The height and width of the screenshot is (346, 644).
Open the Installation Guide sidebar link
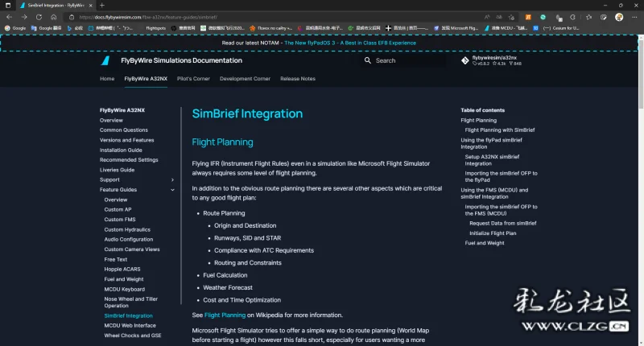[x=121, y=150]
